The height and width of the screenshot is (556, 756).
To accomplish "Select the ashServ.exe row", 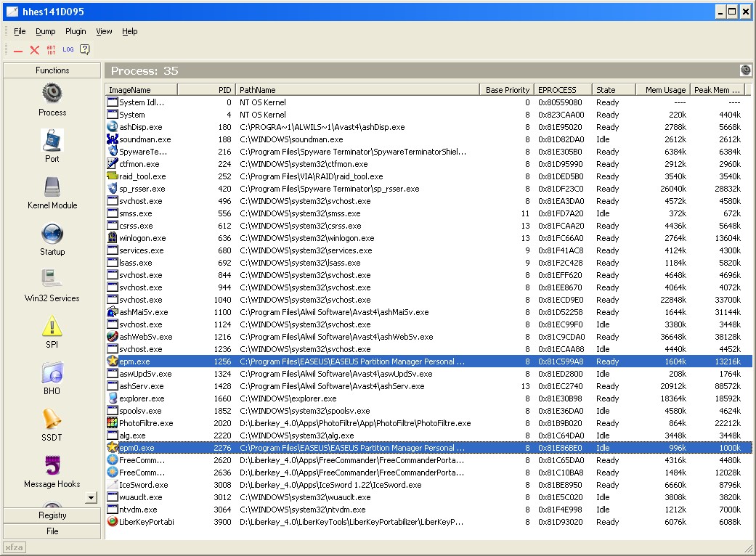I will (428, 386).
